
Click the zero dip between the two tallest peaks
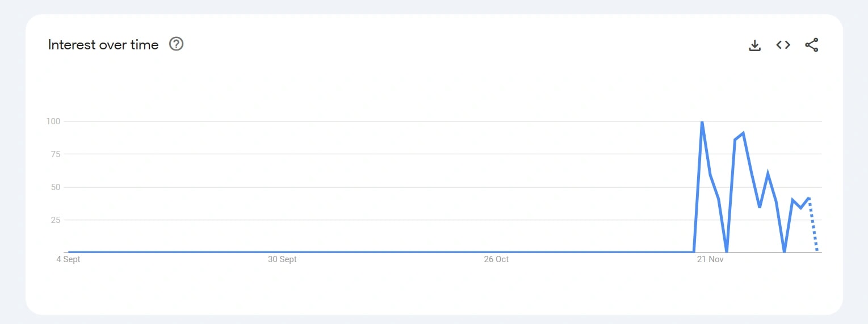(x=727, y=251)
